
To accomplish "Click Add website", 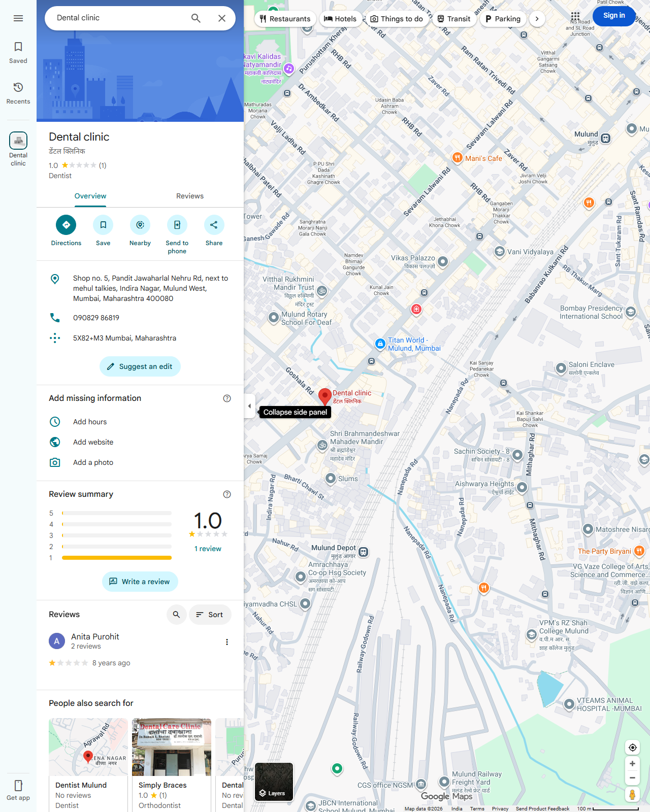I will point(140,442).
